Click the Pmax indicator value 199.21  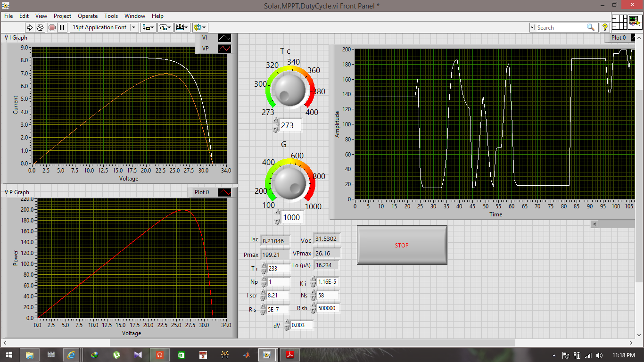(x=275, y=255)
